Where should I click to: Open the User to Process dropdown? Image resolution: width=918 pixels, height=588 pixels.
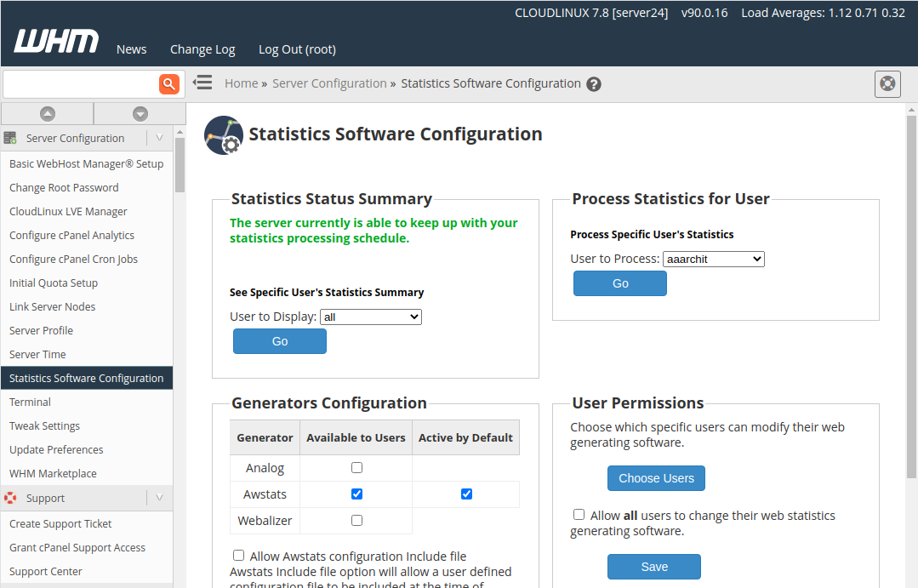click(x=713, y=259)
